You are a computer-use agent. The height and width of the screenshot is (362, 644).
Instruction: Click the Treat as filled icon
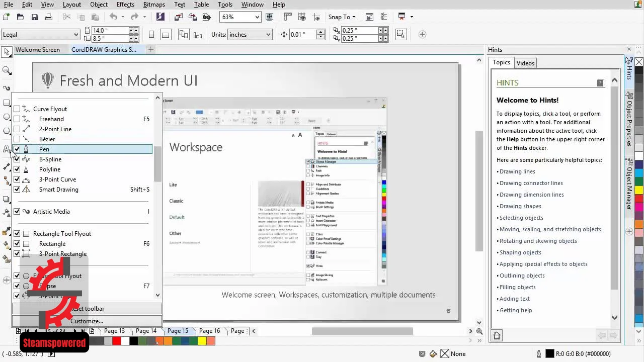(400, 35)
